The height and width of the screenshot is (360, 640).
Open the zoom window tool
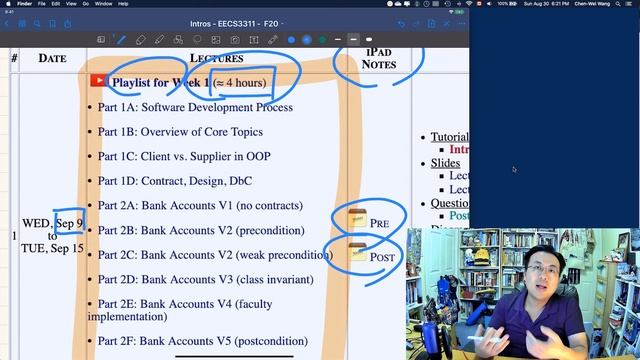[101, 40]
